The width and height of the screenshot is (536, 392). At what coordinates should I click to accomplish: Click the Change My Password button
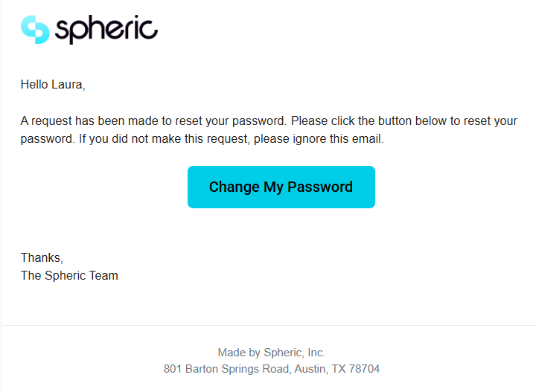[x=281, y=187]
